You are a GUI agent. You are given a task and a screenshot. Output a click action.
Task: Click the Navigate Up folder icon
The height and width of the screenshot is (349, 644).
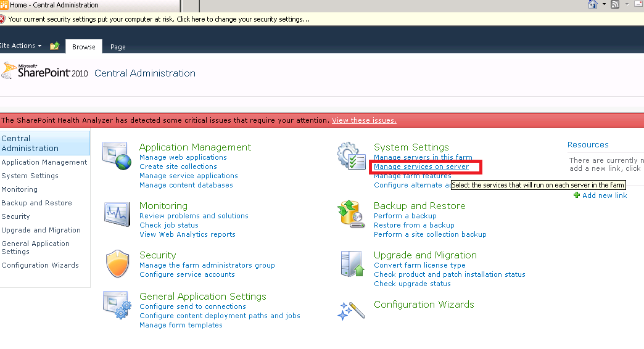(55, 46)
